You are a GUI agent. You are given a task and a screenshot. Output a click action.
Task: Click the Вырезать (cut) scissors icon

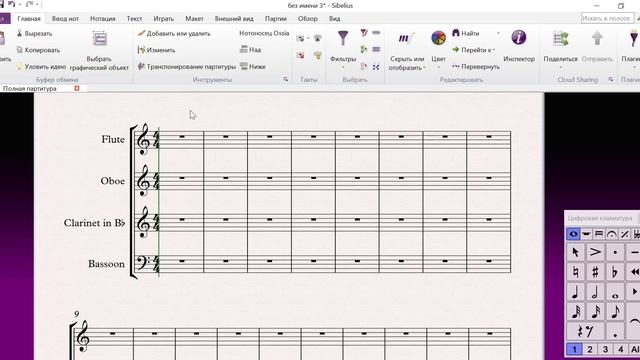pos(19,33)
